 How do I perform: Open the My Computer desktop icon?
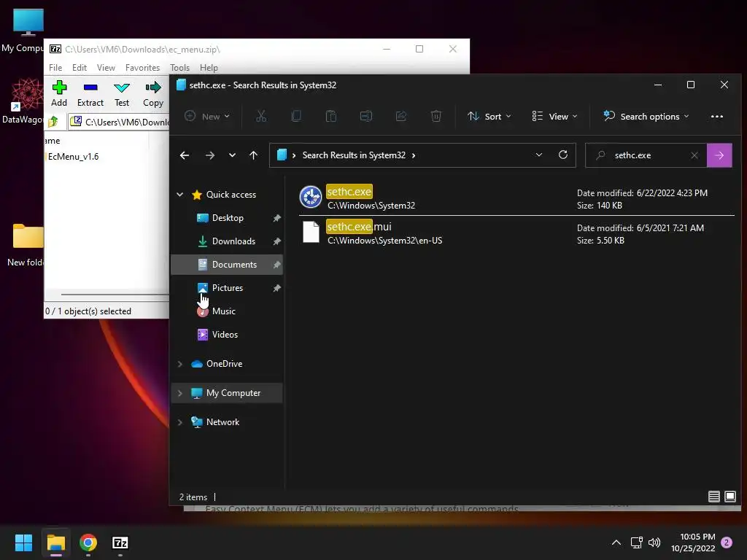pyautogui.click(x=24, y=31)
